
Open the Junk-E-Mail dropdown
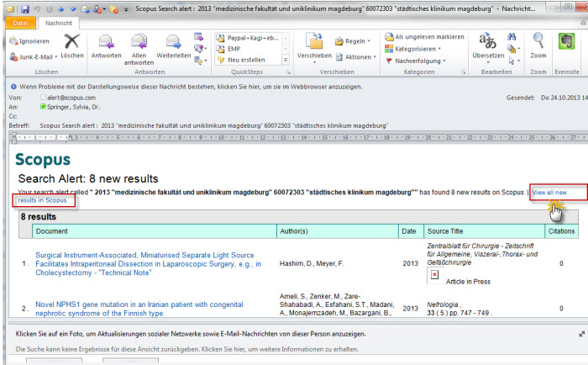(34, 56)
